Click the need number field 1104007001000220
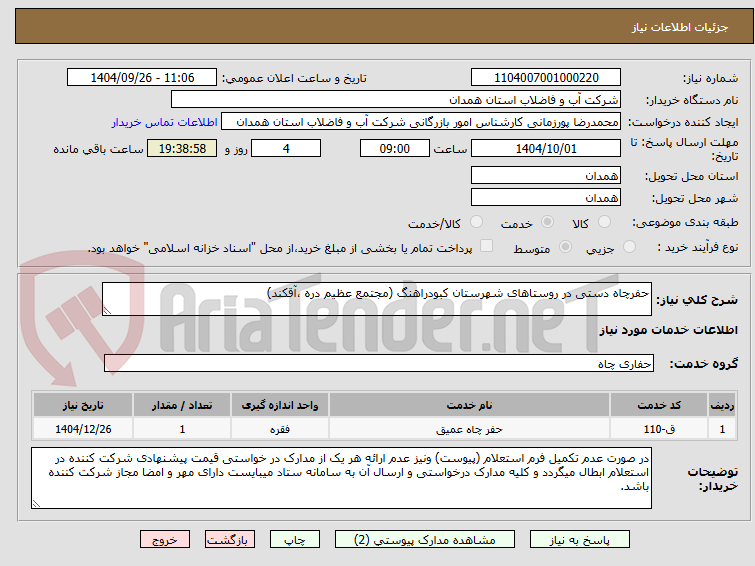This screenshot has height=566, width=755. point(546,78)
